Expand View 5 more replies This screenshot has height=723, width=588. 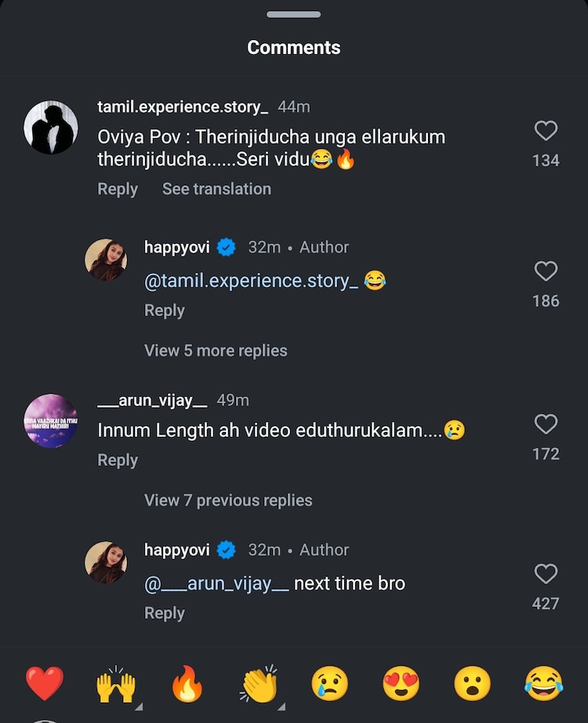(x=216, y=351)
